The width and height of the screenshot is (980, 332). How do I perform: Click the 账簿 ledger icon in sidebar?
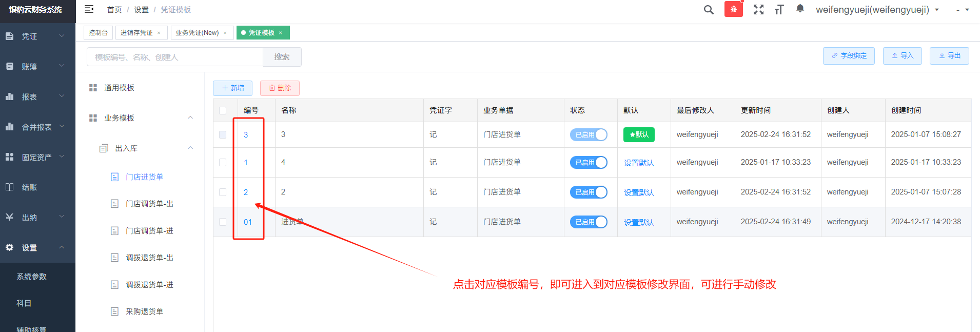coord(9,67)
